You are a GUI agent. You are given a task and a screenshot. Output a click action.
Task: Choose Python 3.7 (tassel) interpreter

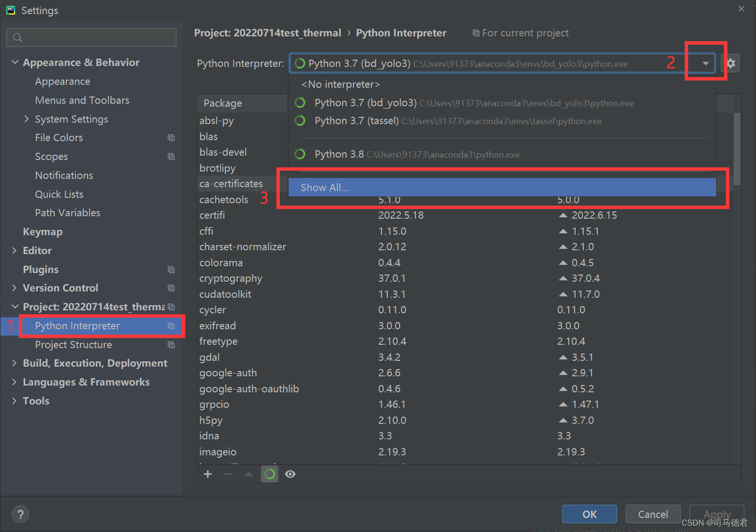502,121
